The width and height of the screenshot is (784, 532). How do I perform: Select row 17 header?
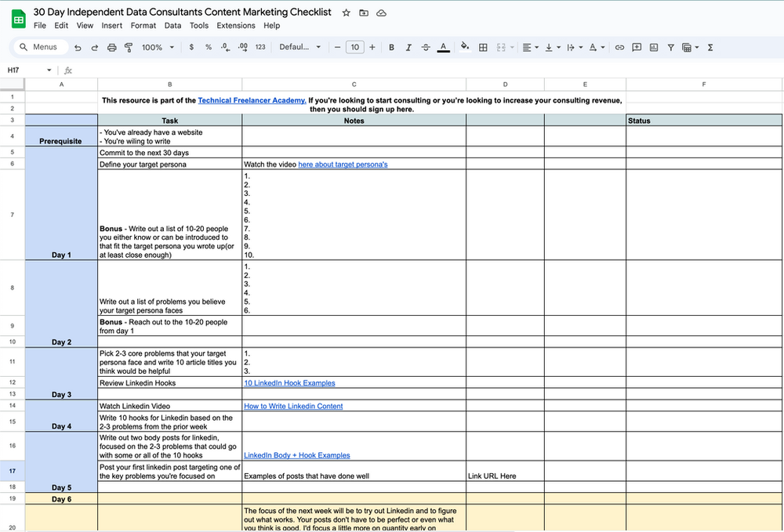coord(12,471)
